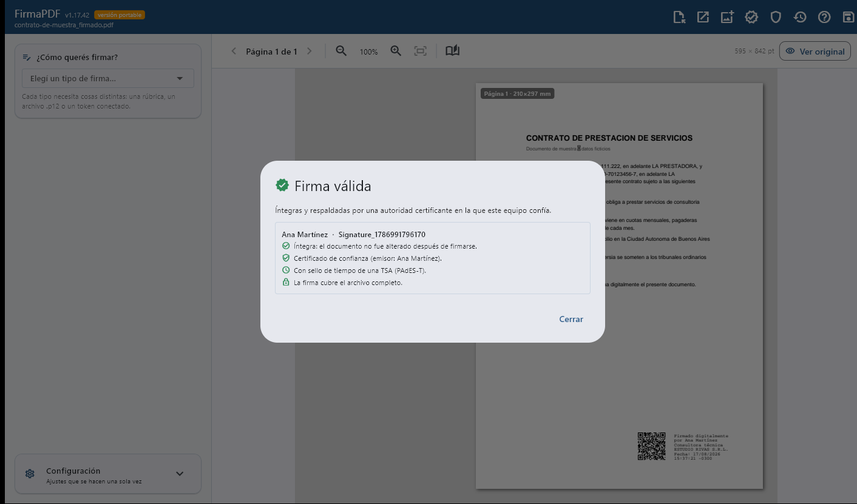
Task: Click the open-in-external-window icon
Action: [703, 18]
